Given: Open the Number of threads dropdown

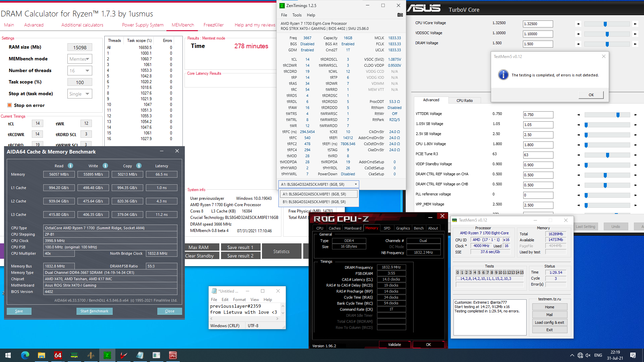Looking at the screenshot, I should pos(79,71).
